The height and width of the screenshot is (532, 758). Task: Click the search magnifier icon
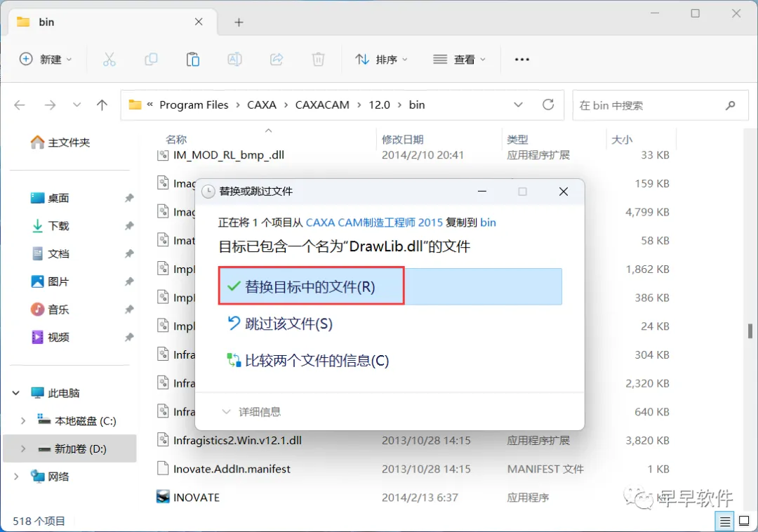[731, 105]
